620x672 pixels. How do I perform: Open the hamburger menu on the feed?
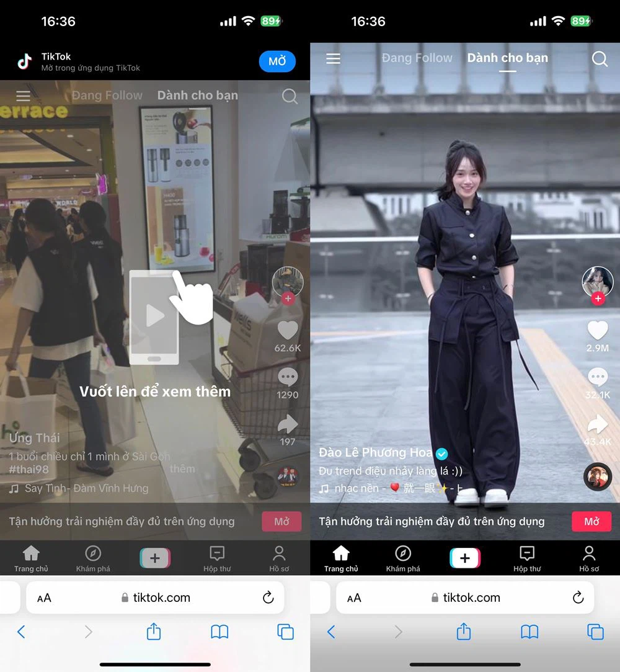(333, 59)
